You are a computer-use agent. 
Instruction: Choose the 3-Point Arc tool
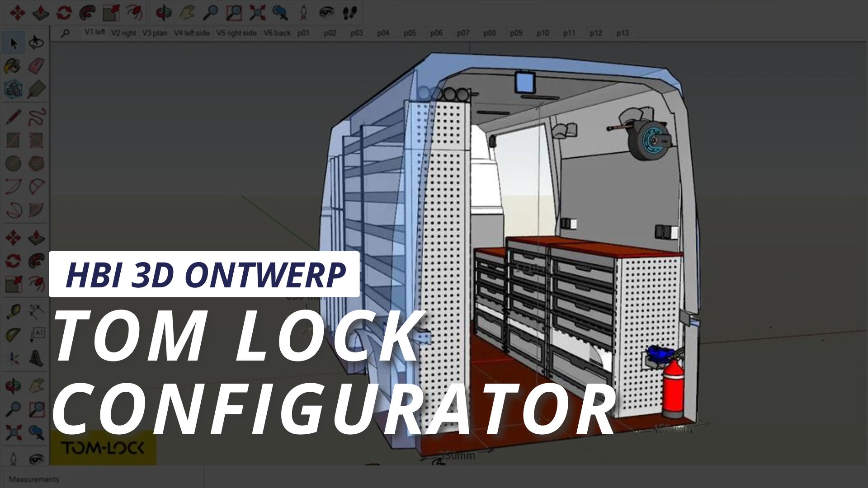(13, 210)
